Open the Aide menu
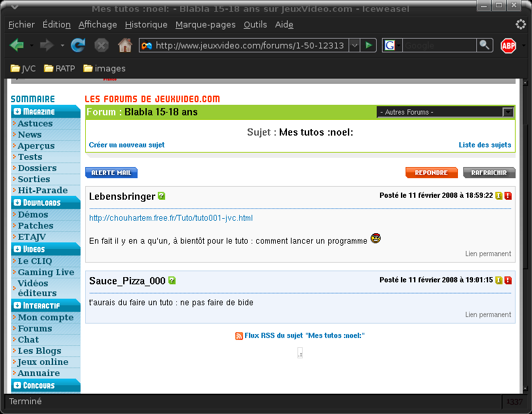 point(284,24)
